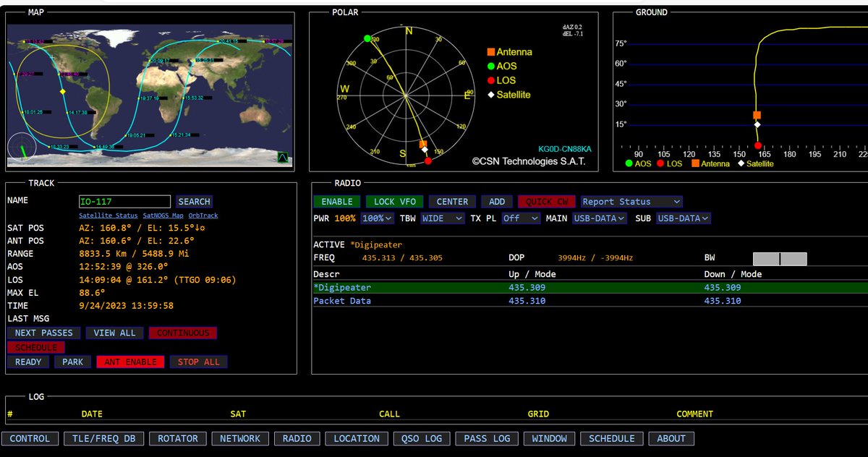Open the SUB USB-DATA mode dropdown
Image resolution: width=868 pixels, height=457 pixels.
click(684, 218)
